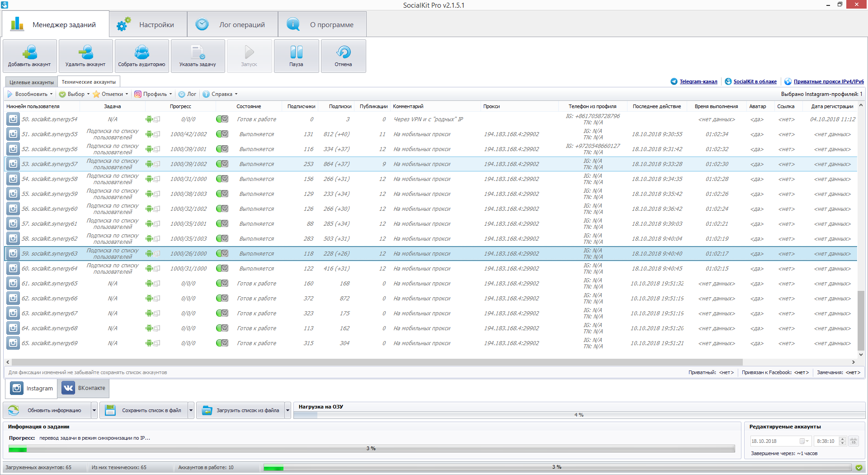Open the Telegram-канал link
Image resolution: width=868 pixels, height=475 pixels.
click(x=698, y=81)
